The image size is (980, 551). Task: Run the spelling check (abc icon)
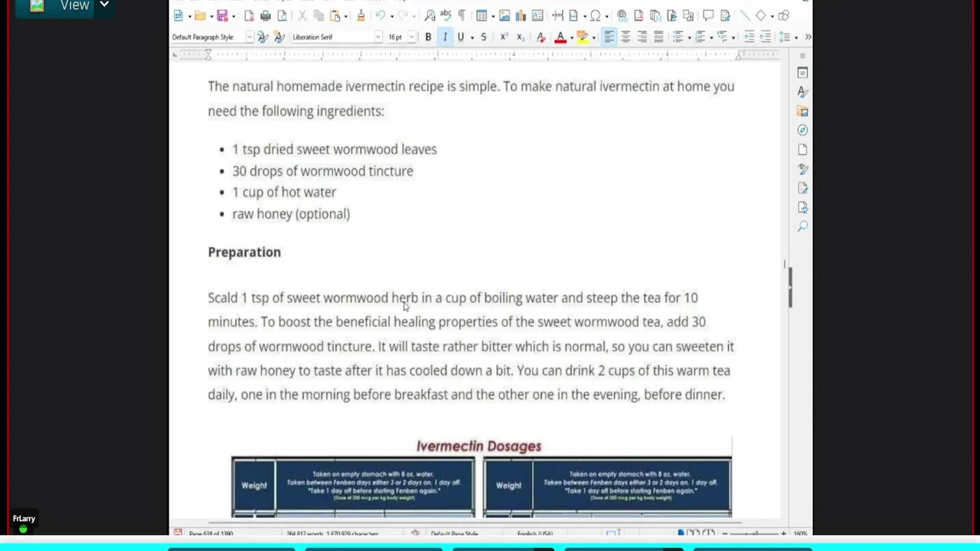tap(446, 16)
